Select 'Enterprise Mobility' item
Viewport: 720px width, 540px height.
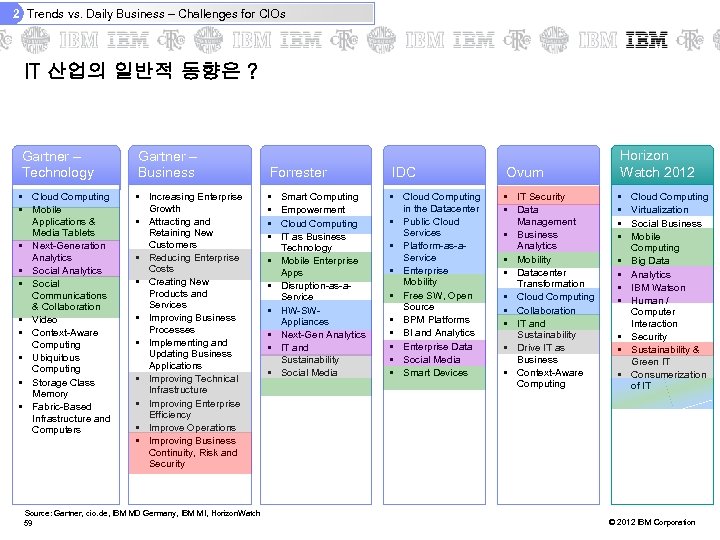point(426,276)
